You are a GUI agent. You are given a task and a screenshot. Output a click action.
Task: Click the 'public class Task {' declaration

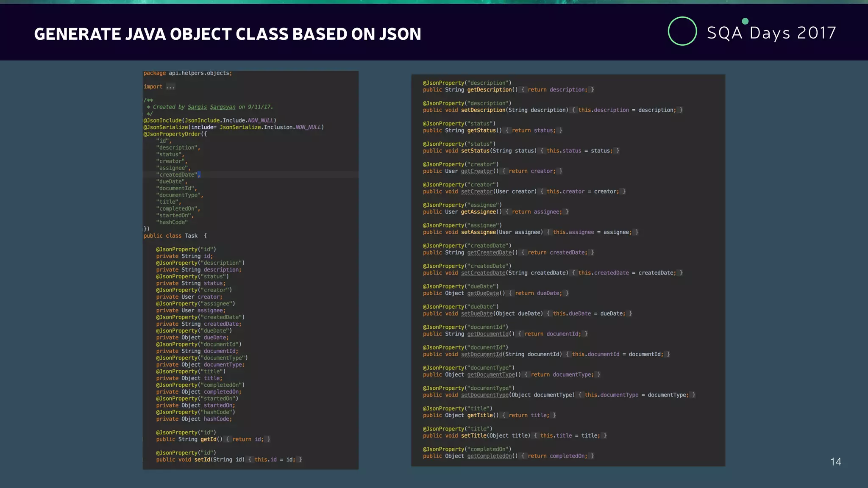click(175, 236)
